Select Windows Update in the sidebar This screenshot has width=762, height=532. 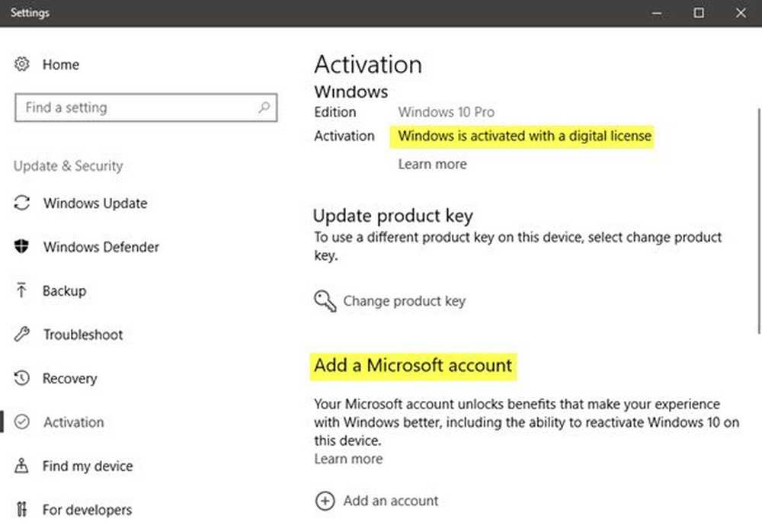[94, 204]
